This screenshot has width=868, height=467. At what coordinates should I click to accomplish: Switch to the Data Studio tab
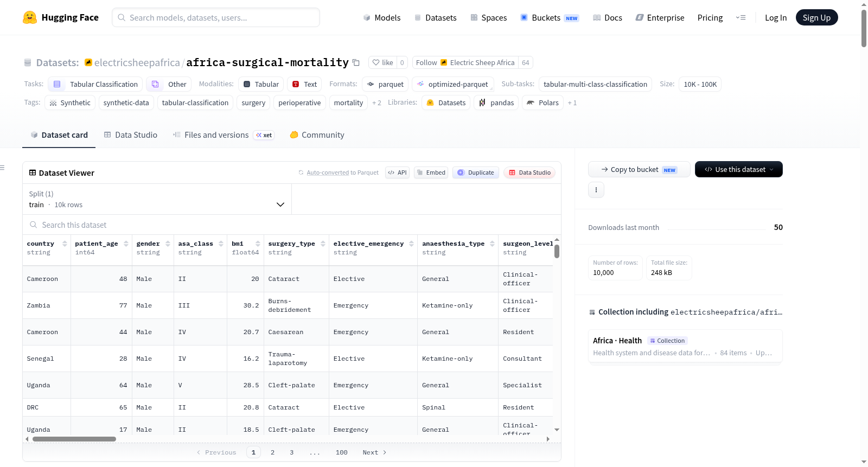coord(131,135)
